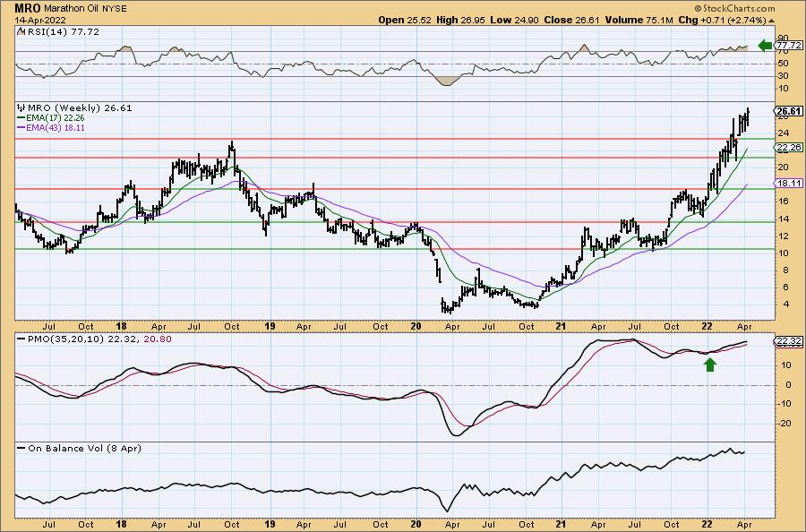This screenshot has height=532, width=806.
Task: Click the green line swatch beside EMA(17)
Action: [21, 118]
